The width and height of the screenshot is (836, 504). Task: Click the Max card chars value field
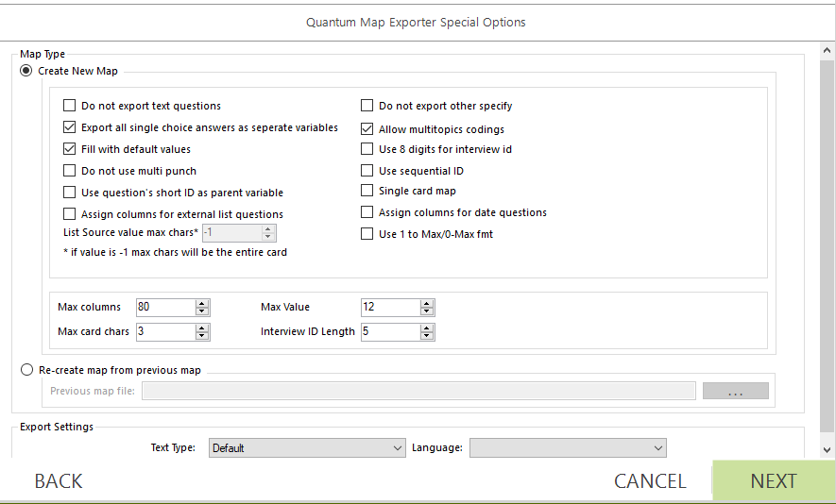pos(166,331)
